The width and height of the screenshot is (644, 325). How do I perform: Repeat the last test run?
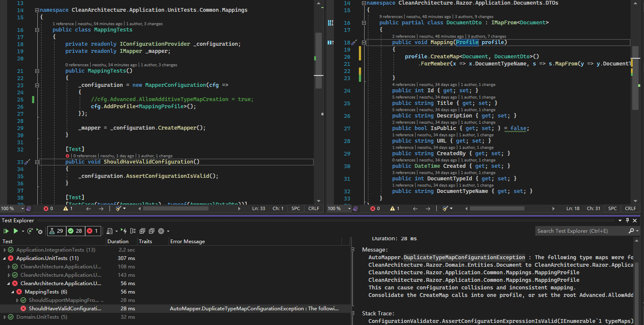click(30, 231)
